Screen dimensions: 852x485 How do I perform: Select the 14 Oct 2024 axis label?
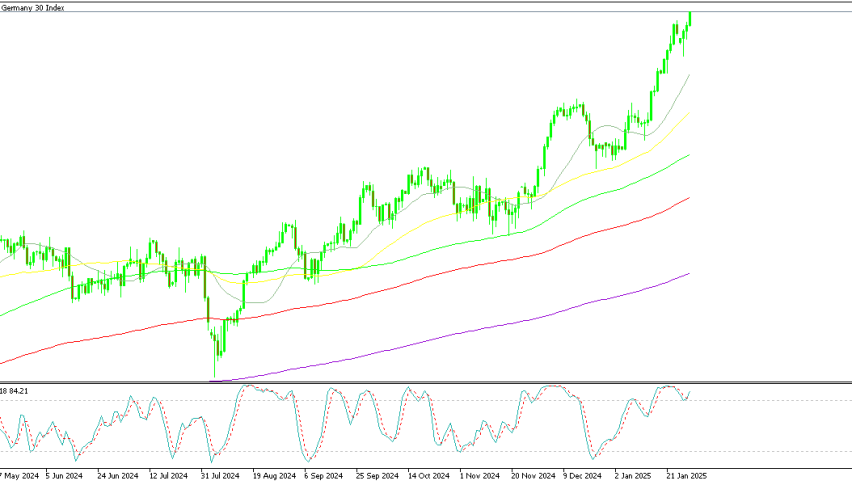(x=429, y=476)
